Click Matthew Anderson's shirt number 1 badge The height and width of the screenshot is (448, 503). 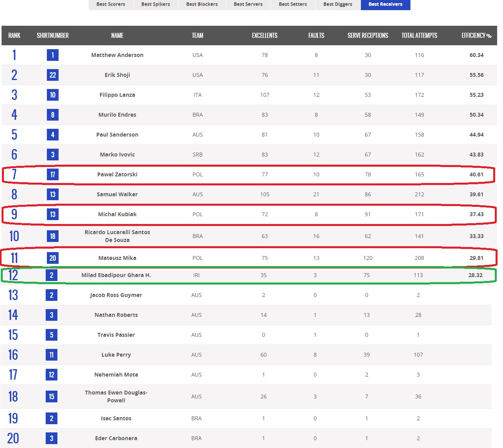(x=53, y=55)
